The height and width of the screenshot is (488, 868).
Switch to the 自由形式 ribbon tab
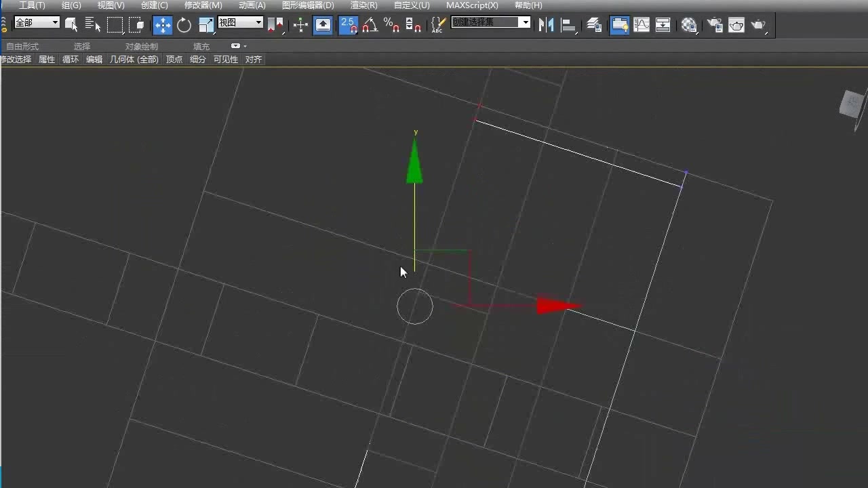click(22, 46)
